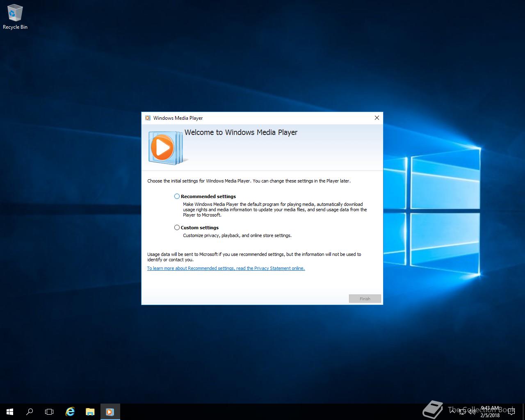Open the Windows Start menu
The width and height of the screenshot is (525, 420).
point(10,412)
